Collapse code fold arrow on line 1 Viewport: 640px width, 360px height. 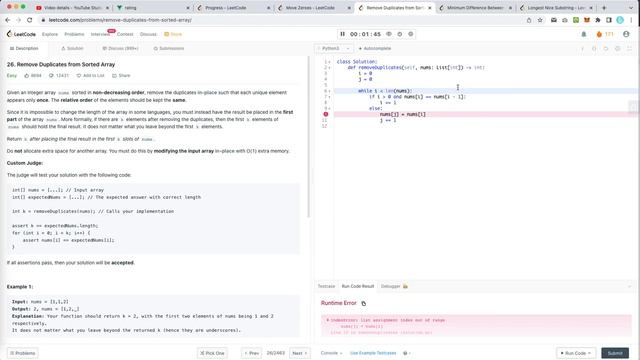[330, 62]
